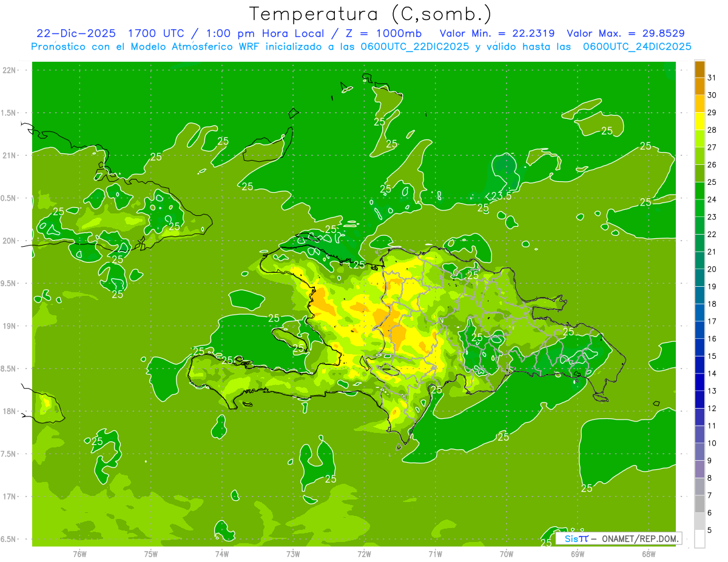Click legend value "17"
The width and height of the screenshot is (728, 562).
coord(712,321)
